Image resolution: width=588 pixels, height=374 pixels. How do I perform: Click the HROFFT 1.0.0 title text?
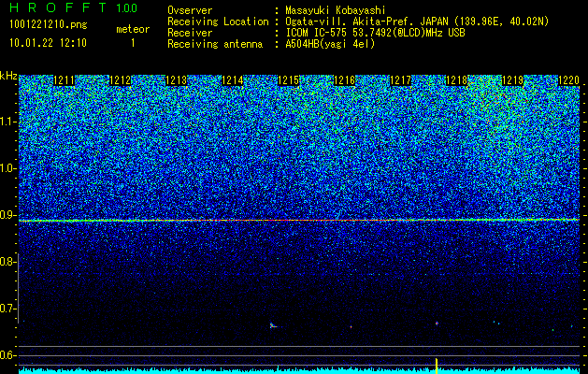73,7
